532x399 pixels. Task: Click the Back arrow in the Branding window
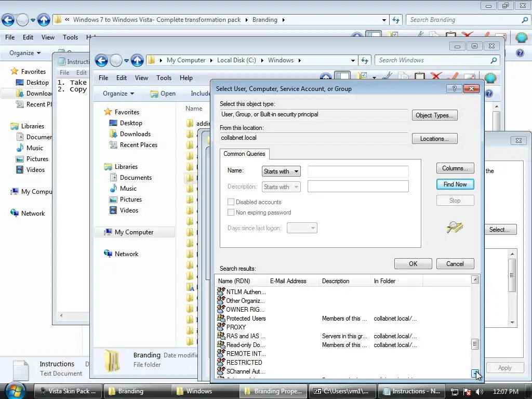(x=8, y=20)
